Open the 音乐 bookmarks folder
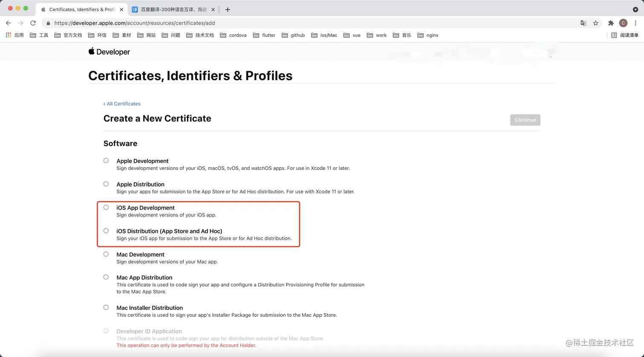 402,35
